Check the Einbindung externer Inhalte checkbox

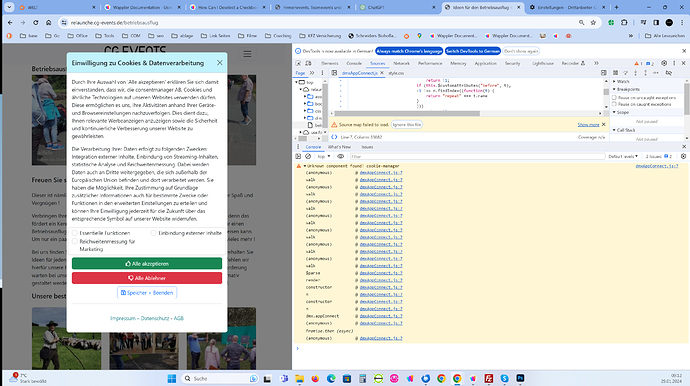pyautogui.click(x=154, y=233)
